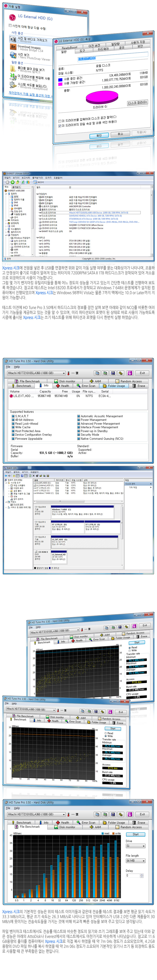Click the purple arrow icon in HD Tune write benchmark window
The image size is (157, 980).
point(110,711)
